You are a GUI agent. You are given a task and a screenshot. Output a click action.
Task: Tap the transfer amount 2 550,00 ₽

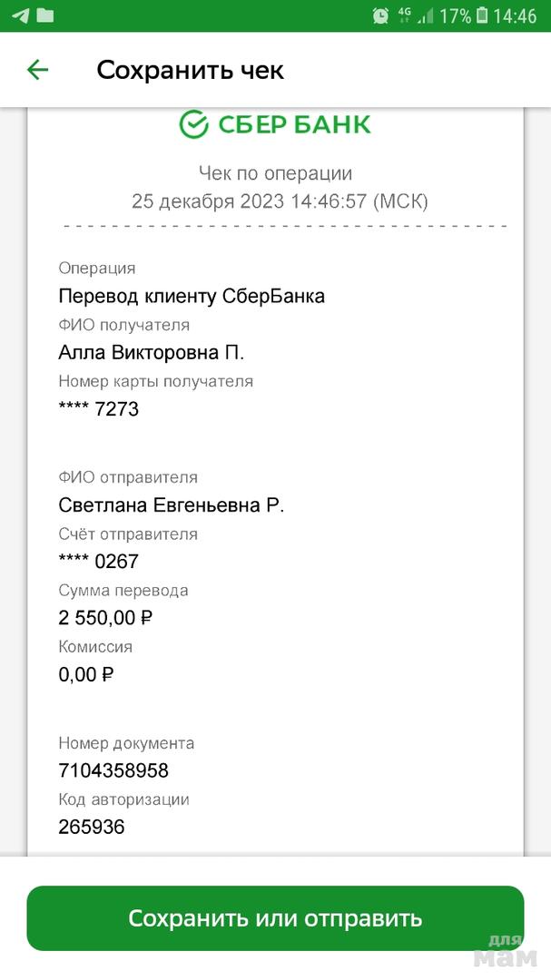(x=105, y=618)
